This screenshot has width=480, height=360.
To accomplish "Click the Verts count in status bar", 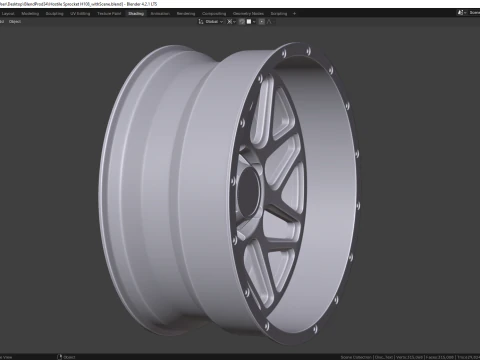I will click(x=410, y=357).
